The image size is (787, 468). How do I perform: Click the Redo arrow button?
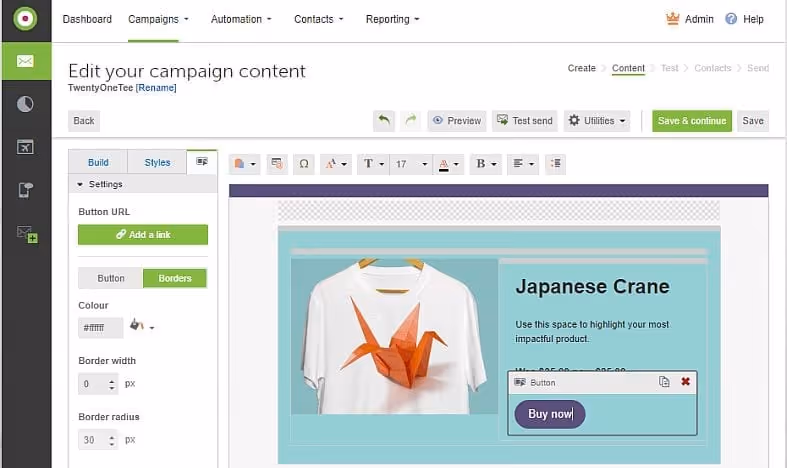[411, 121]
